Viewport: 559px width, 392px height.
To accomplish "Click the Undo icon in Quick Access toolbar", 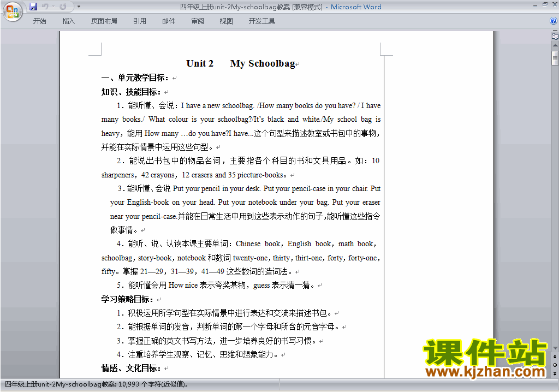I will [x=45, y=7].
